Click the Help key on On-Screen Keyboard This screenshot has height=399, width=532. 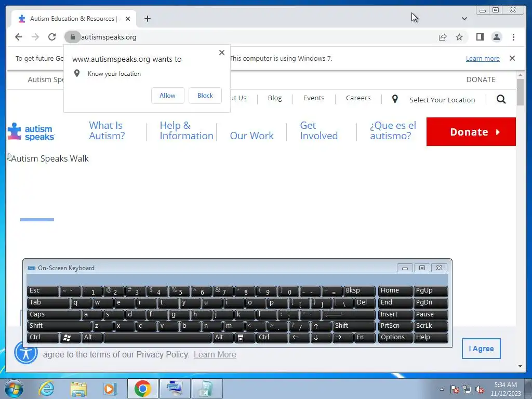(431, 338)
